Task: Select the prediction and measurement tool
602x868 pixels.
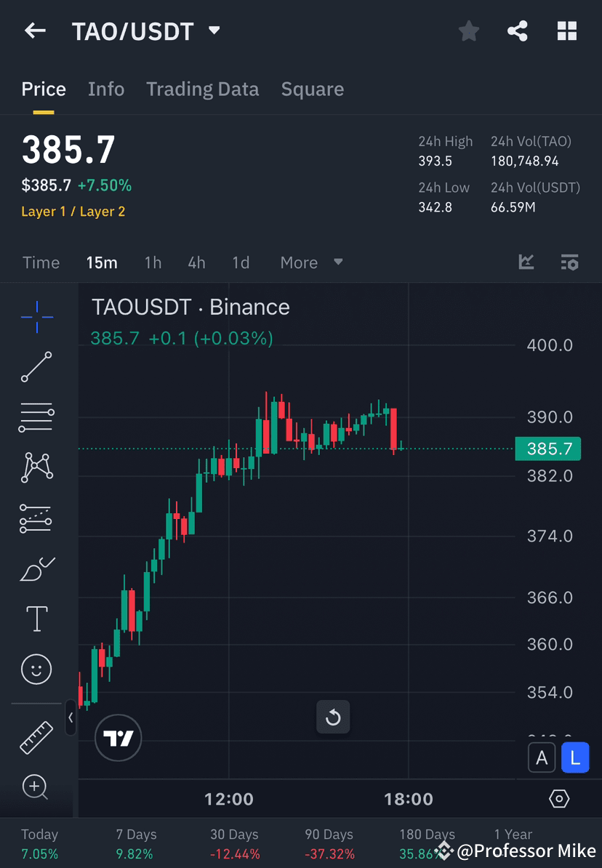Action: 36,518
